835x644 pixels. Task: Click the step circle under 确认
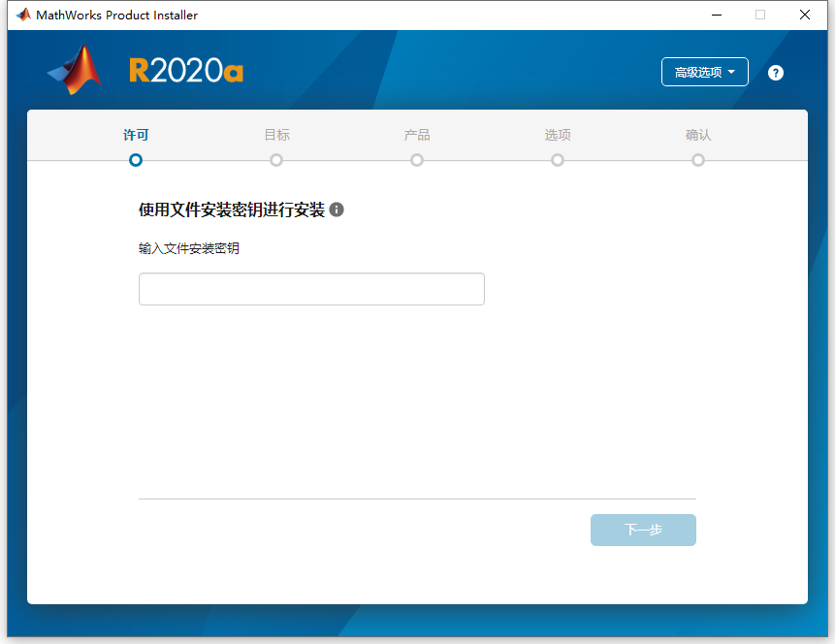click(x=698, y=160)
